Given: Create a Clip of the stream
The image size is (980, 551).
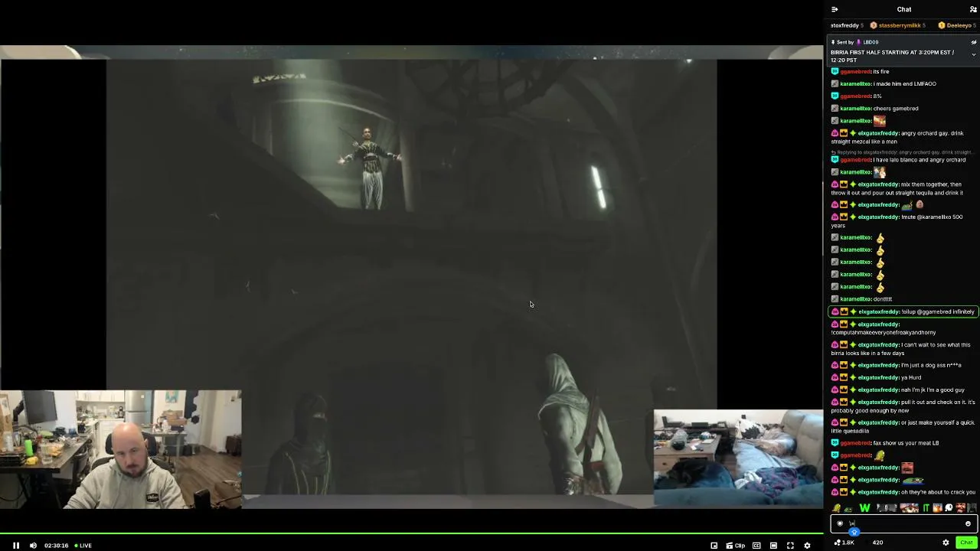Looking at the screenshot, I should 736,546.
